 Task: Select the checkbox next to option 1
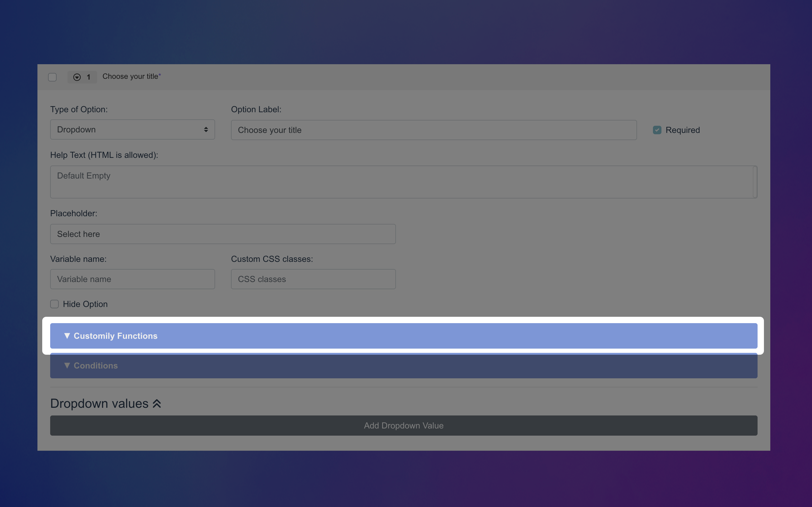pyautogui.click(x=52, y=77)
